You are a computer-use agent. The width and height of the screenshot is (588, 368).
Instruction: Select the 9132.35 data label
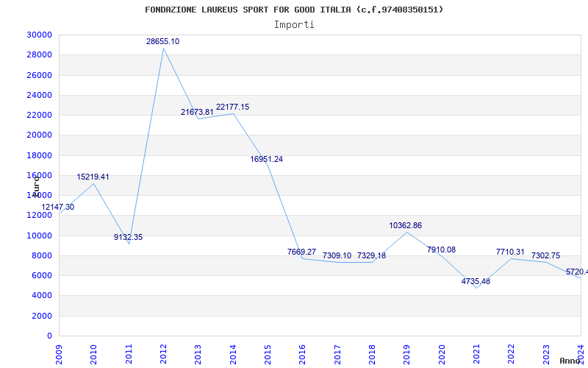[x=128, y=237]
